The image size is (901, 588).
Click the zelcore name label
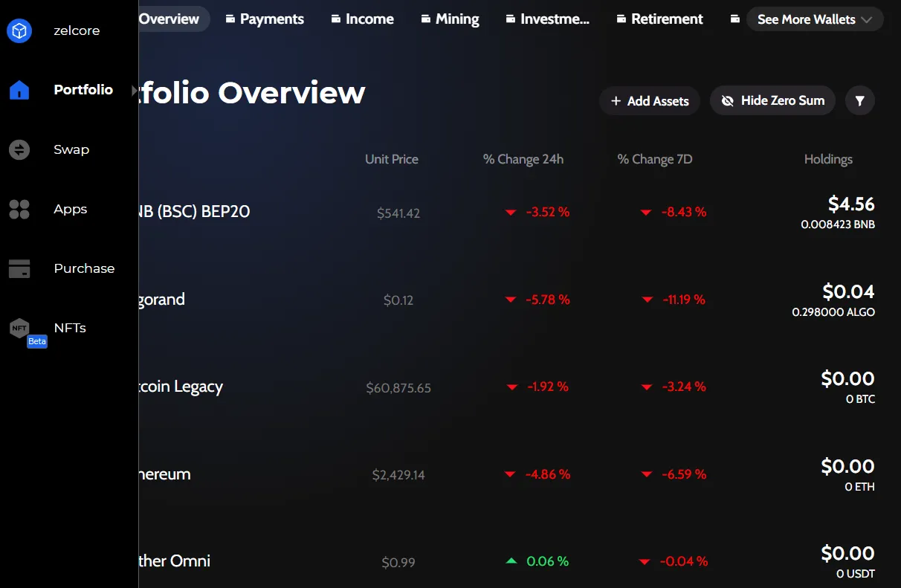(77, 30)
